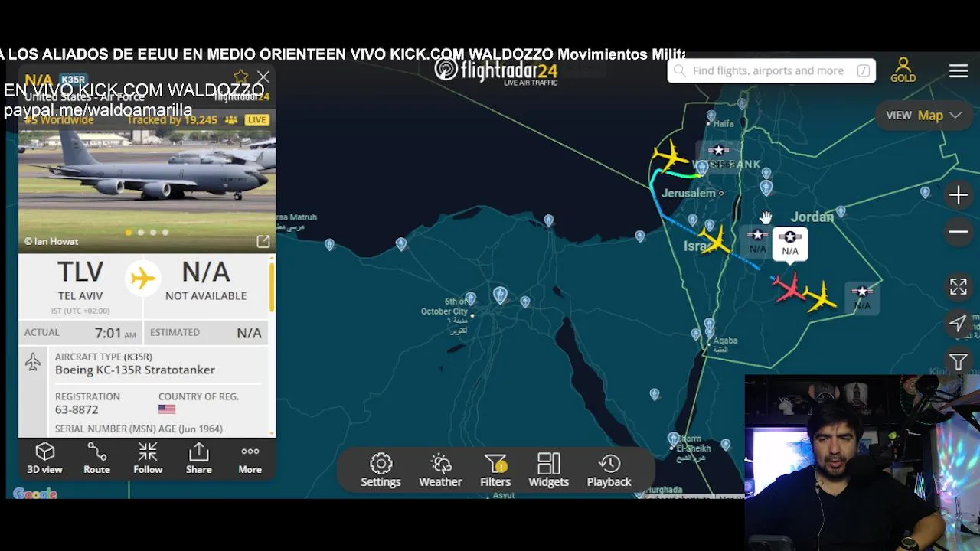Click the registration 63-8872

click(77, 410)
